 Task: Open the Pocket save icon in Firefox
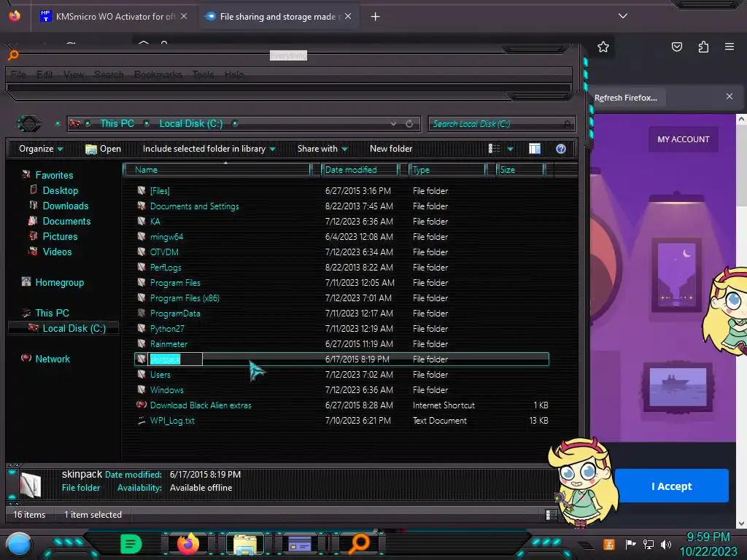676,47
